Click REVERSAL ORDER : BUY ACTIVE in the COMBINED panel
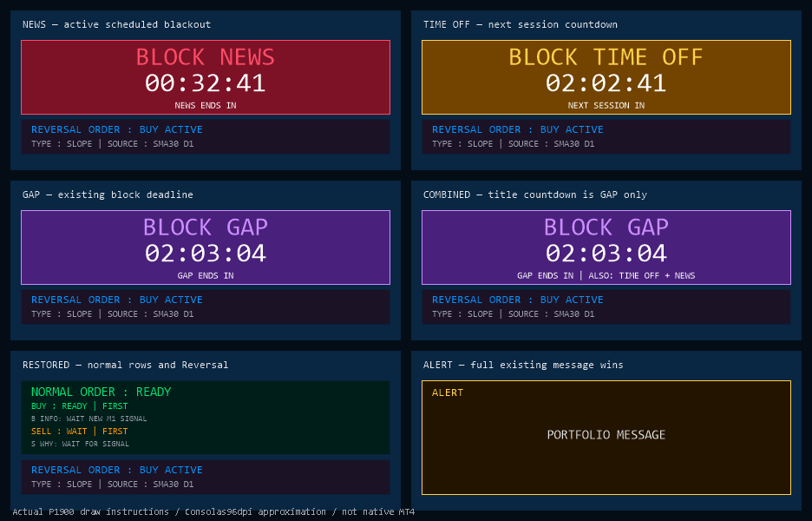Screen dimensions: 812x521 point(517,299)
